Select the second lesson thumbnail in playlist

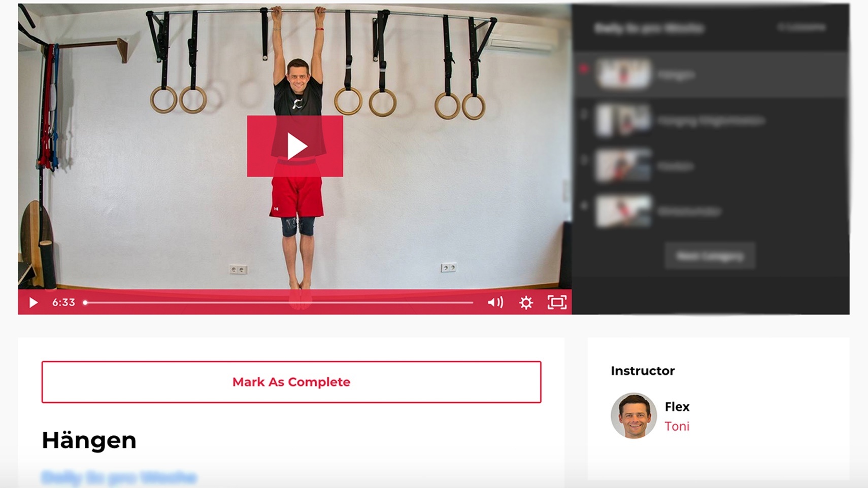click(x=623, y=120)
